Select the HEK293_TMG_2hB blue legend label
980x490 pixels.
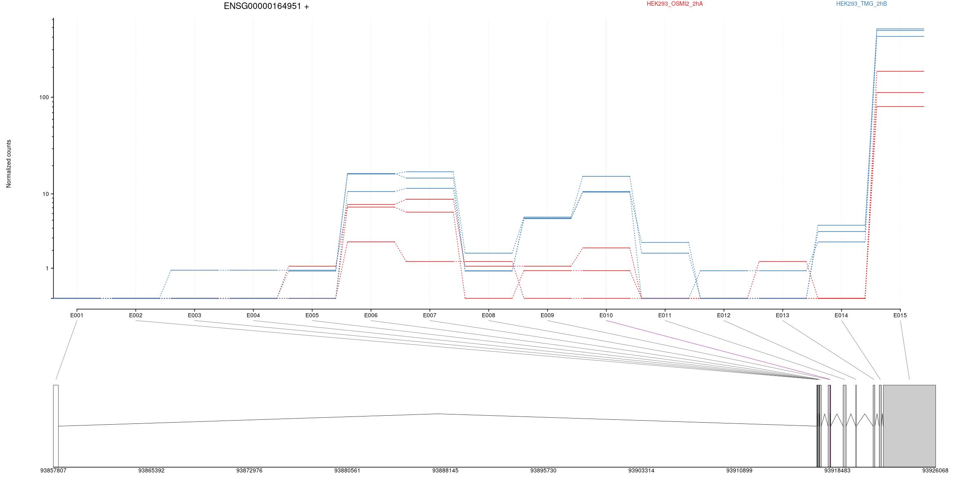point(862,4)
